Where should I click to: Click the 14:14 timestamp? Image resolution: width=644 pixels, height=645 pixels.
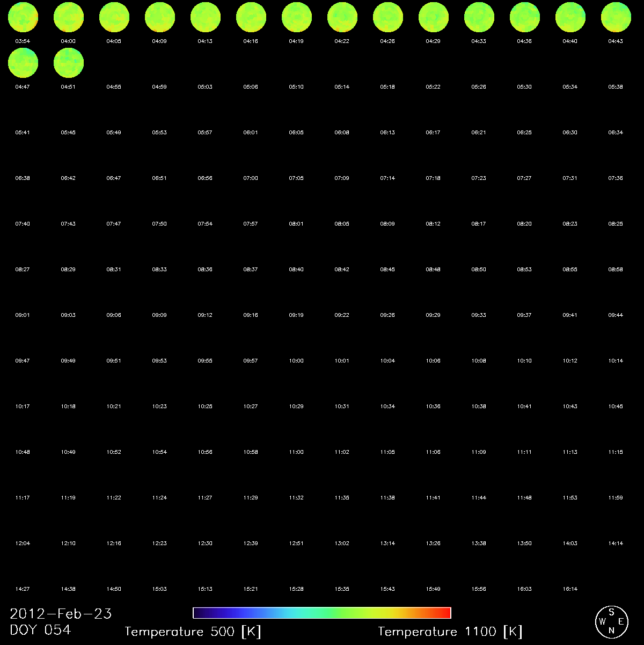point(616,543)
